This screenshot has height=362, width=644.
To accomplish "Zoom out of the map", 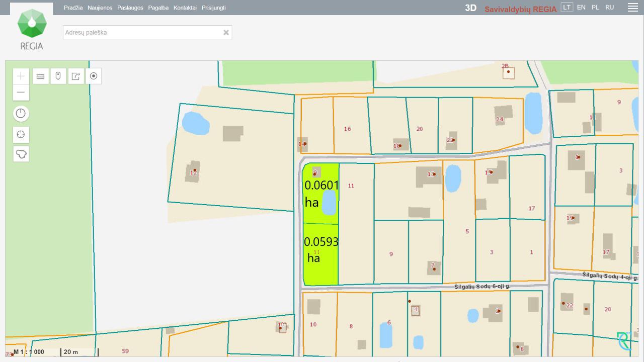I will click(21, 93).
